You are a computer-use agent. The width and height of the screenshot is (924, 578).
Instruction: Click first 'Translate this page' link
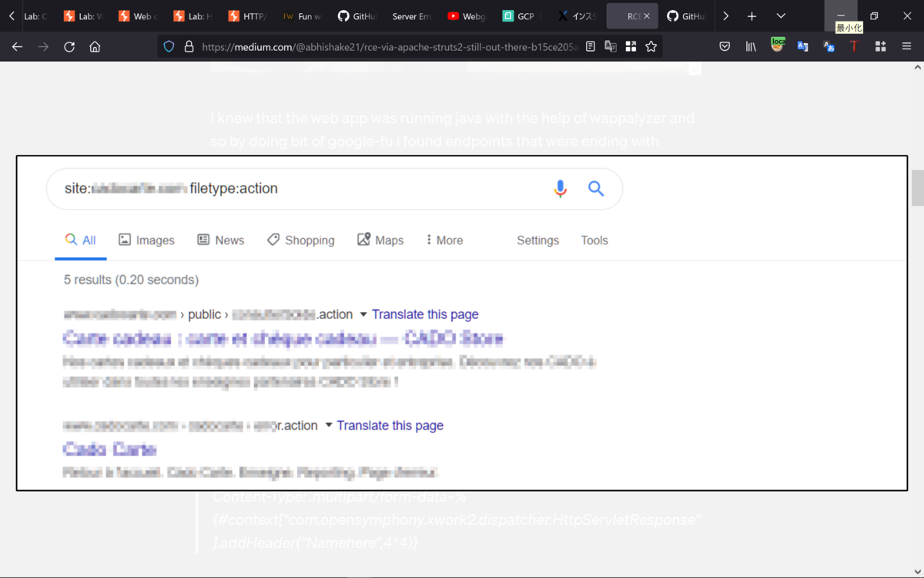(425, 314)
